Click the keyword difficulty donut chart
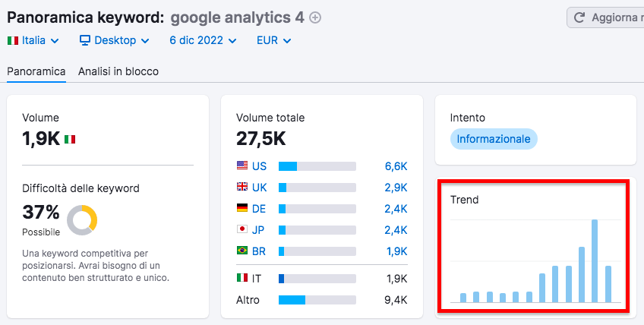The image size is (644, 325). pos(82,219)
